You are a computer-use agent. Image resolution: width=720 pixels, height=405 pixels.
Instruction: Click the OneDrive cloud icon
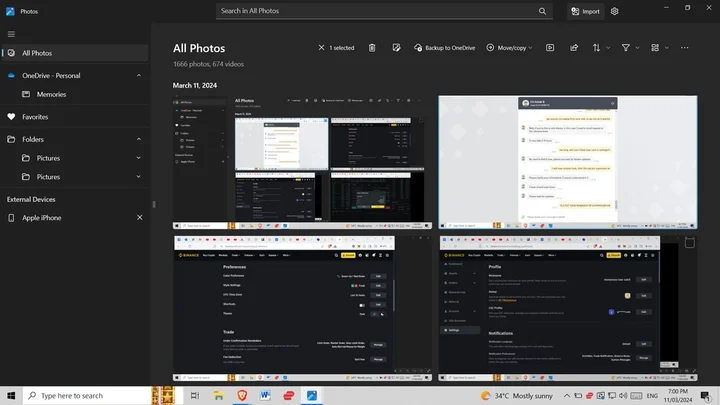[11, 75]
